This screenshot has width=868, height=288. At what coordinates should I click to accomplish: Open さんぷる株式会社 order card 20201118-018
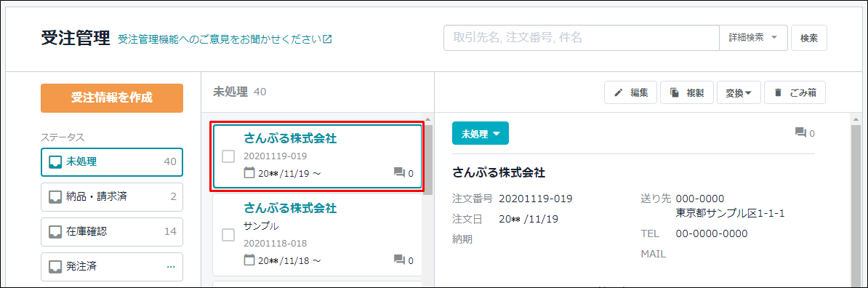click(317, 235)
